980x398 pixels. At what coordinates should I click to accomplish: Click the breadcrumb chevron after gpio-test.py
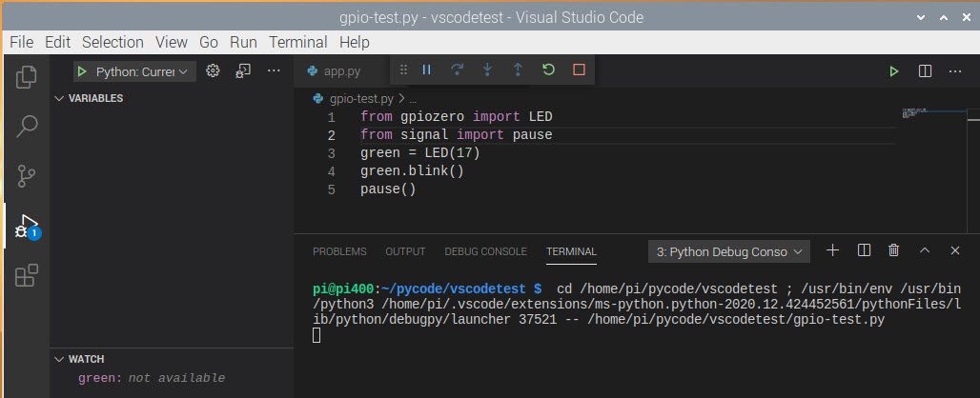click(x=401, y=99)
